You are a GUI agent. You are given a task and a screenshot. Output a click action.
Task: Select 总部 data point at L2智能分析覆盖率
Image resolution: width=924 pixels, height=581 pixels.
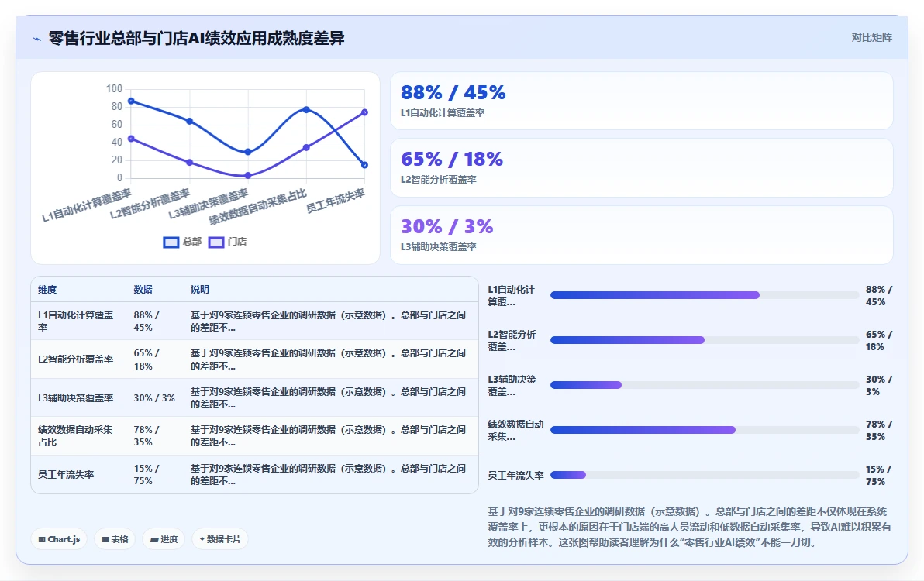pos(189,122)
